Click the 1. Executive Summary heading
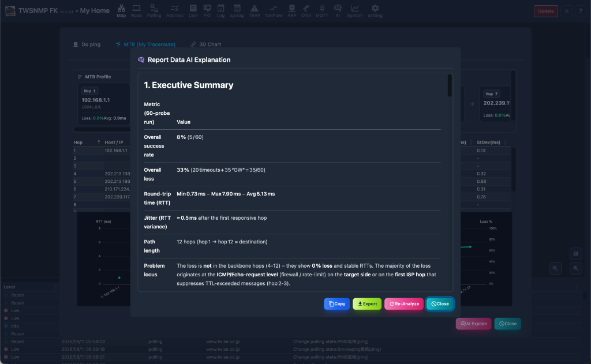This screenshot has height=364, width=591. (189, 85)
